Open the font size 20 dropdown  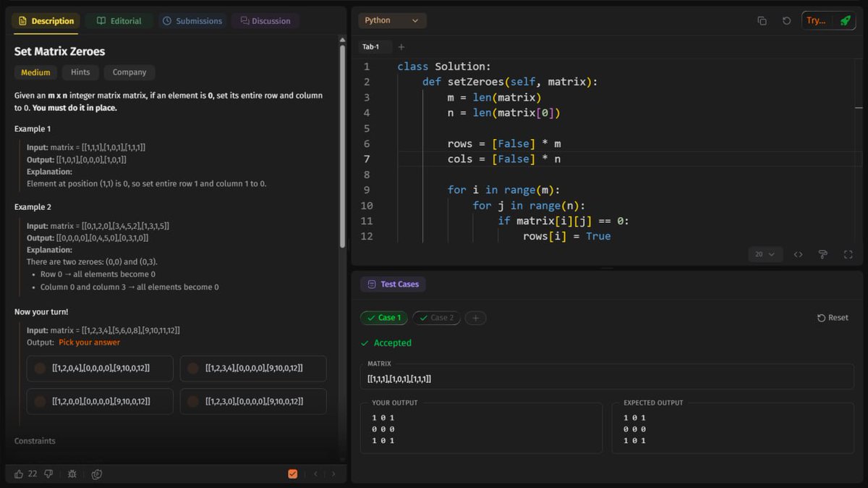point(765,254)
